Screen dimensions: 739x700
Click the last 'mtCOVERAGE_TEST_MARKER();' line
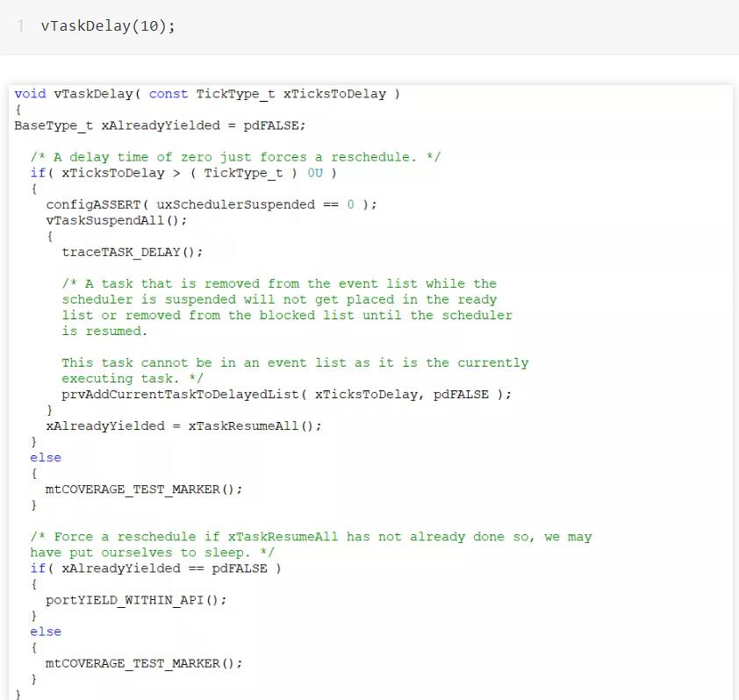[144, 663]
